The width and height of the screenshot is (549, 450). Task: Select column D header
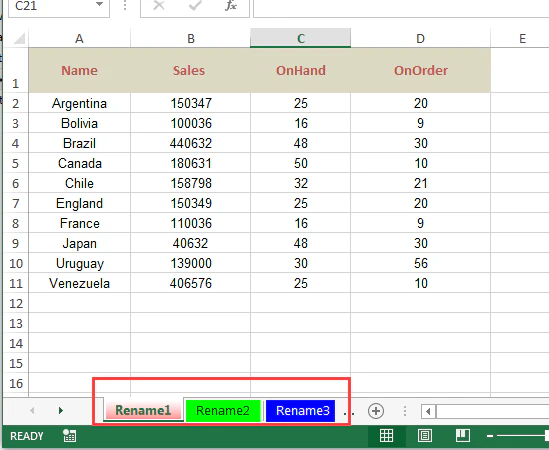pyautogui.click(x=421, y=38)
